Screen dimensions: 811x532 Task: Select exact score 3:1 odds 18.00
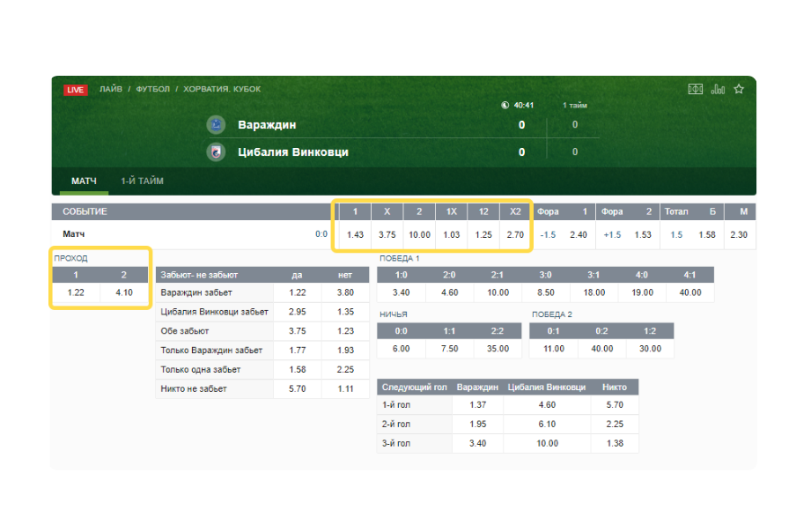pos(594,293)
